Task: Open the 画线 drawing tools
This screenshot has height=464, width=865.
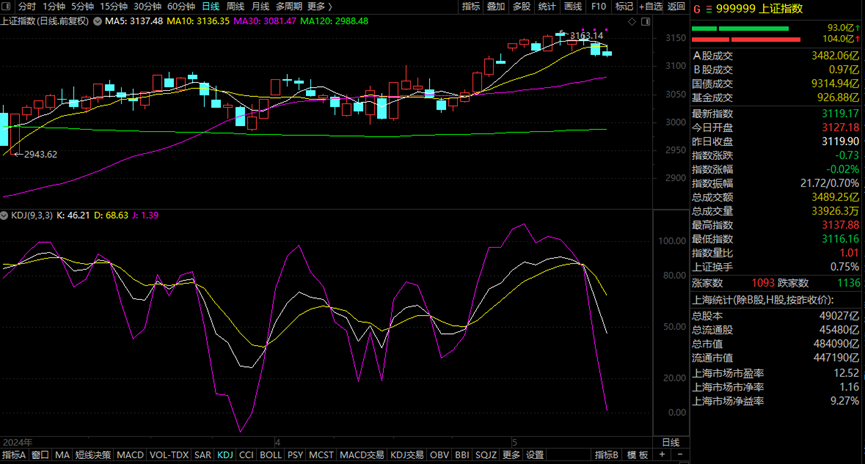Action: [573, 6]
